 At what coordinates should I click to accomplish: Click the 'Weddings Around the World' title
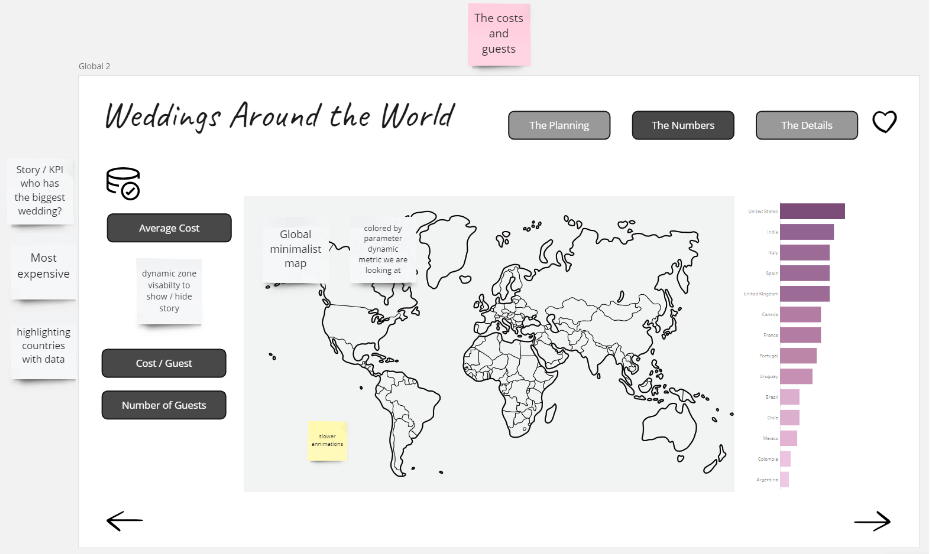(x=279, y=116)
